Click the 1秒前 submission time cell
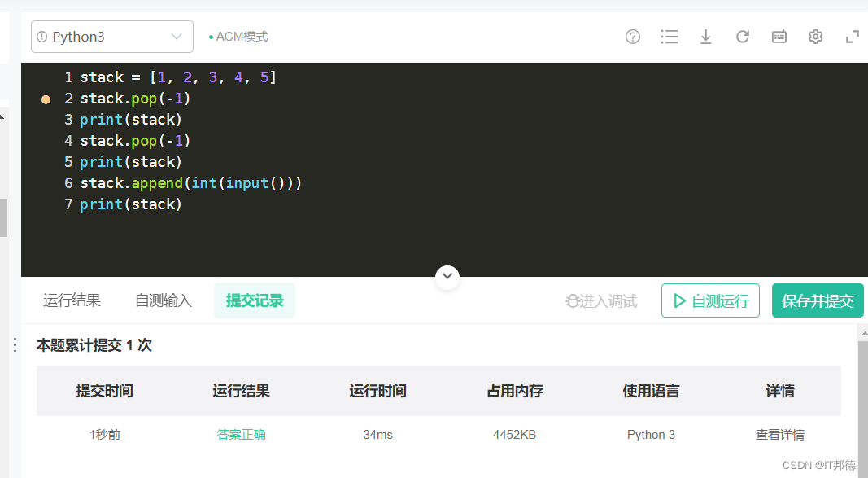Screen dimensions: 868x478 (105, 435)
